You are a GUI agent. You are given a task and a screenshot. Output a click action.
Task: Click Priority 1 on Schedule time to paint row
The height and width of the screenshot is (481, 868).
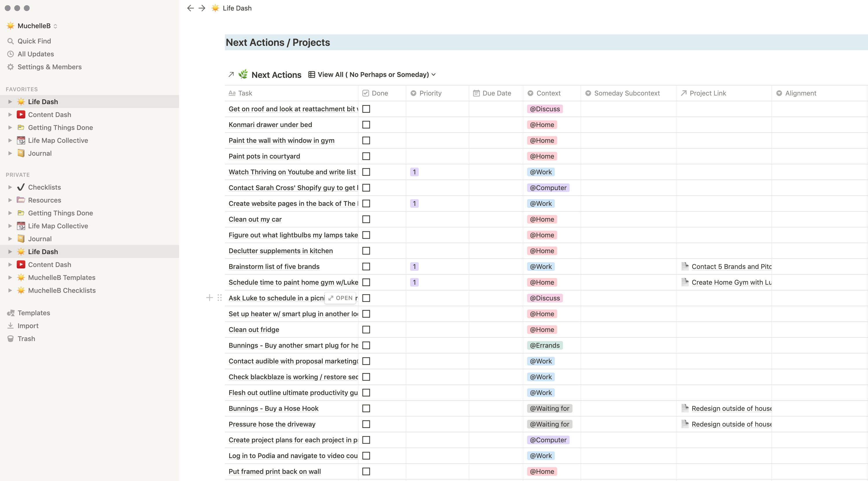tap(414, 282)
